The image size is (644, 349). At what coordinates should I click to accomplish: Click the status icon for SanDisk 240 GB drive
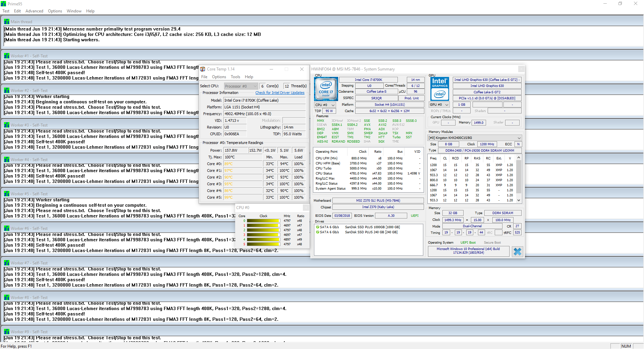click(317, 232)
